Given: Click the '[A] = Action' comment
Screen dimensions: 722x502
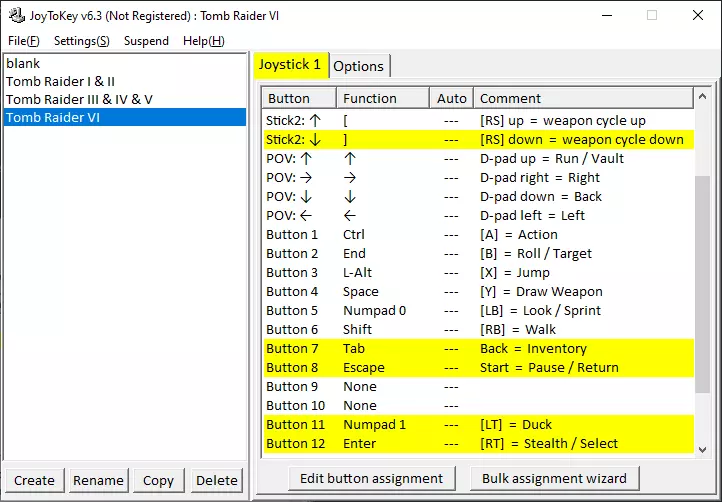Looking at the screenshot, I should (x=518, y=234).
